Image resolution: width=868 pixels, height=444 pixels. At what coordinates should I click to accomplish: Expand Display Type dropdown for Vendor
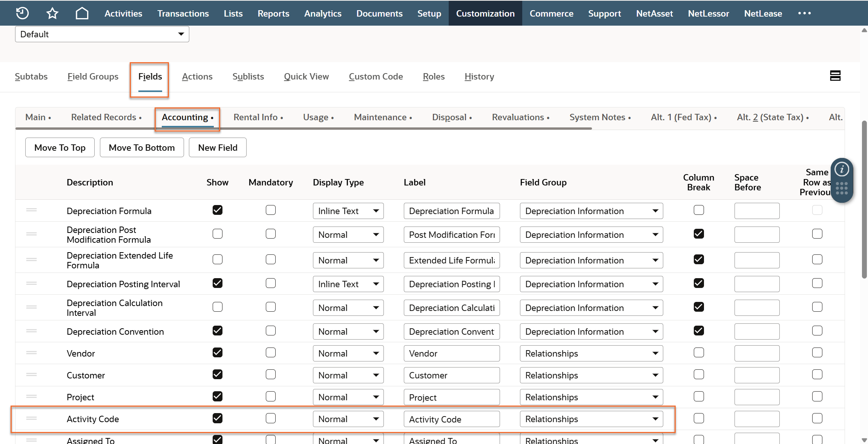pyautogui.click(x=348, y=354)
